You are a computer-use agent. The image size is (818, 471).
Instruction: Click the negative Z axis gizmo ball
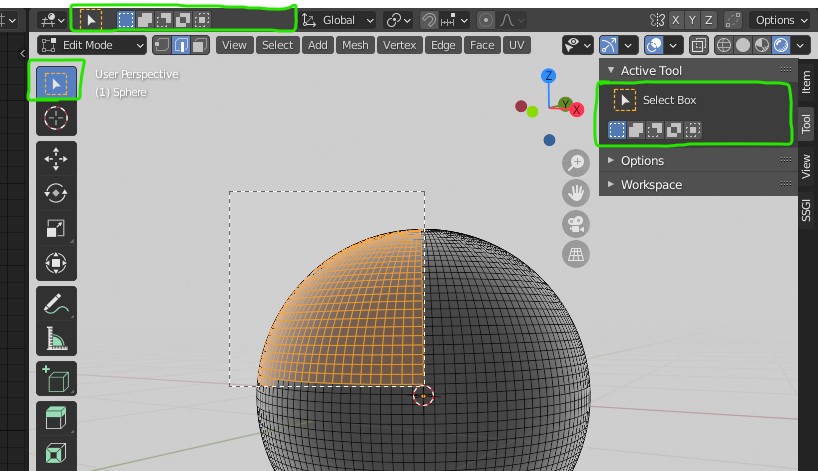[x=549, y=140]
